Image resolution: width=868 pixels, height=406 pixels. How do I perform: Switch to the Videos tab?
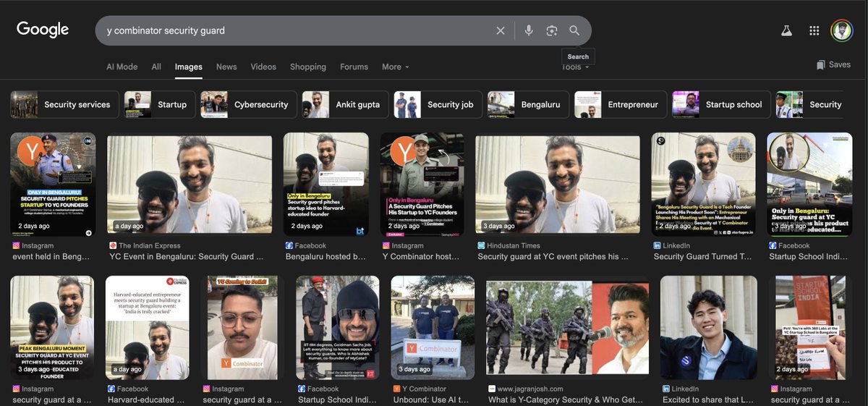(x=263, y=67)
